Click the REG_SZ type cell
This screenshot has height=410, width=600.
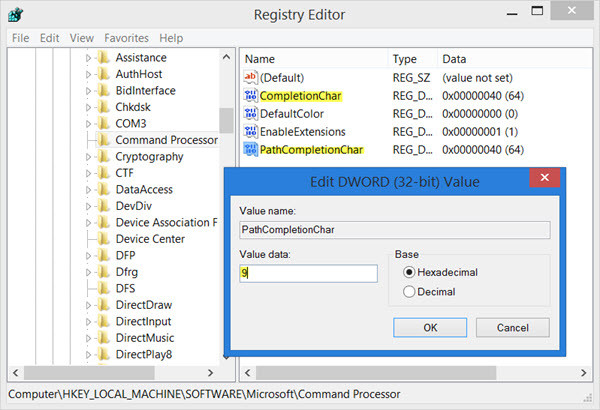click(x=411, y=78)
